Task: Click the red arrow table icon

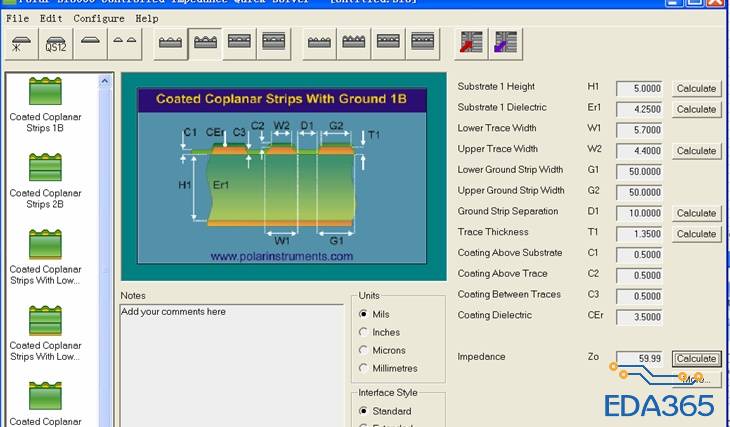Action: (x=471, y=44)
